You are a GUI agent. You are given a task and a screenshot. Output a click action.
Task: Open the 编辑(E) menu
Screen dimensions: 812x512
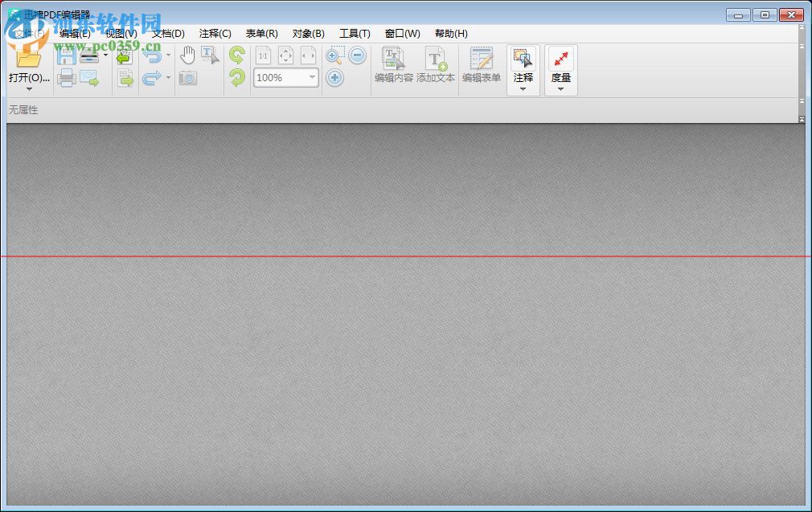(x=75, y=34)
